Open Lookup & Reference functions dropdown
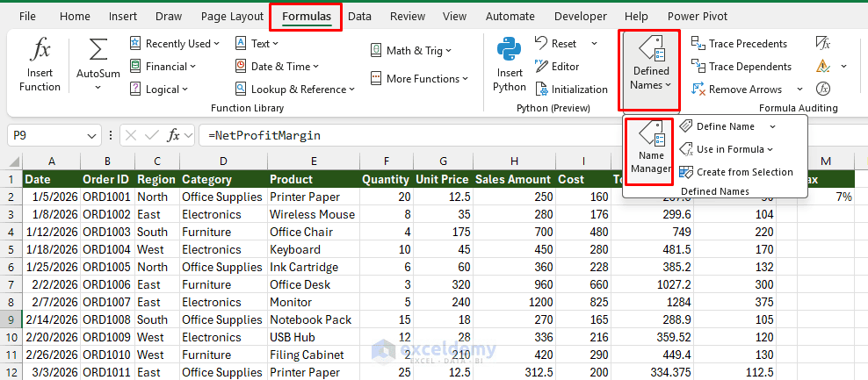Screen dimensions: 868x380 tap(295, 89)
